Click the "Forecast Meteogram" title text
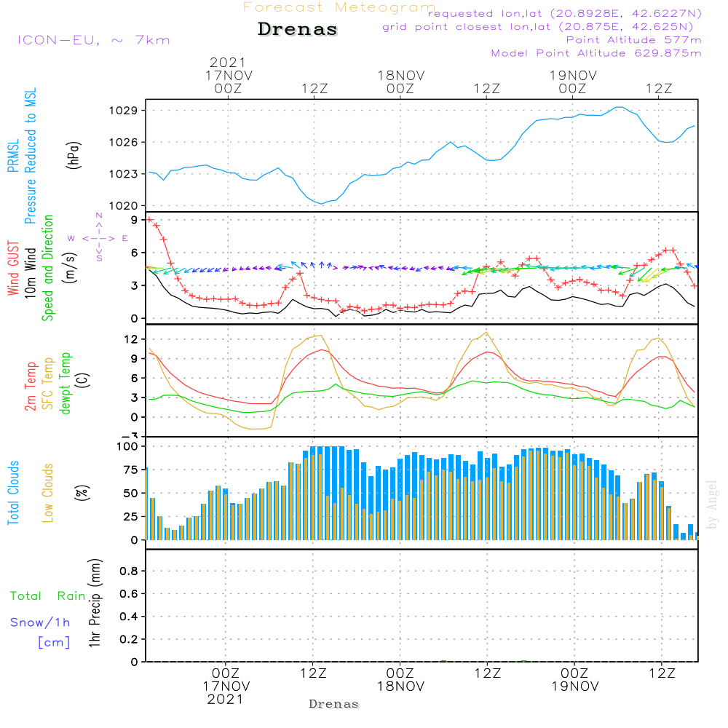This screenshot has width=728, height=728. pyautogui.click(x=339, y=7)
